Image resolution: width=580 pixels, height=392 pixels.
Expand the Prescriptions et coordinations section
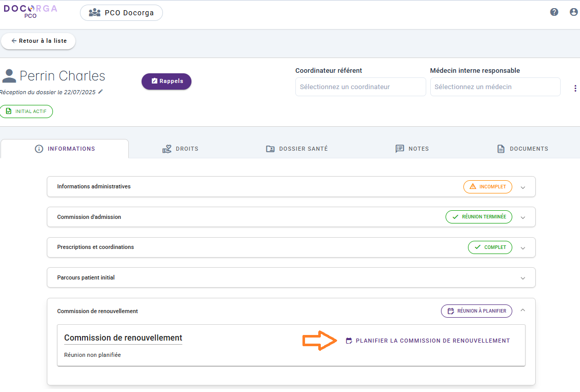522,248
